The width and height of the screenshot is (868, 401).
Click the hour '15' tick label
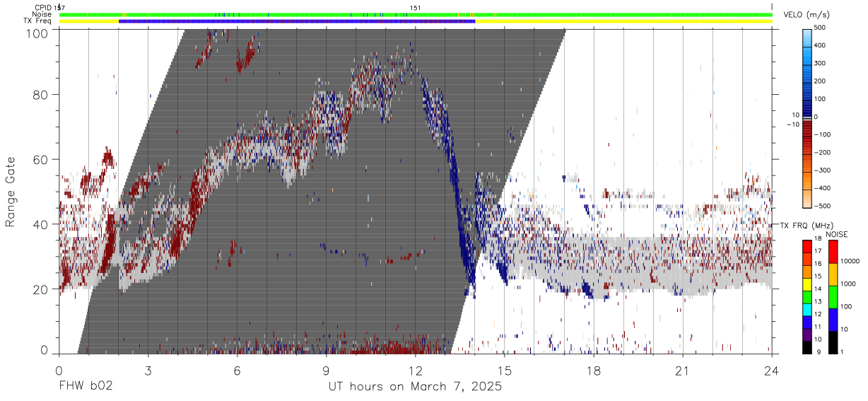coord(505,371)
